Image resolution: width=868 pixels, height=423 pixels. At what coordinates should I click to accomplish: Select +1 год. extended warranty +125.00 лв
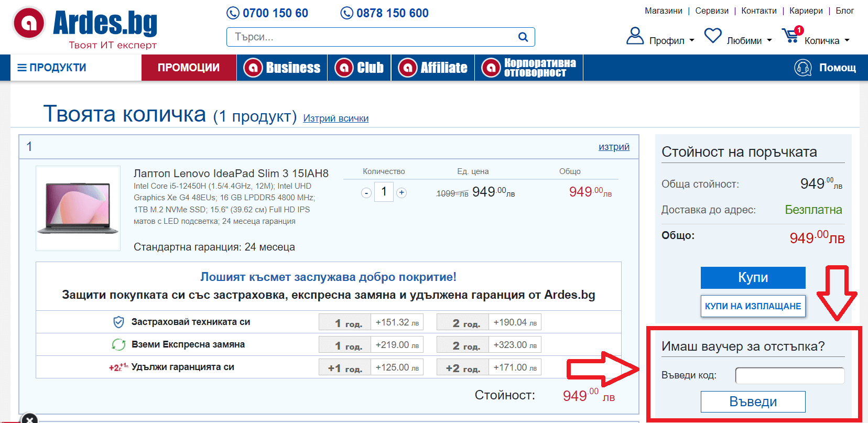(x=371, y=367)
